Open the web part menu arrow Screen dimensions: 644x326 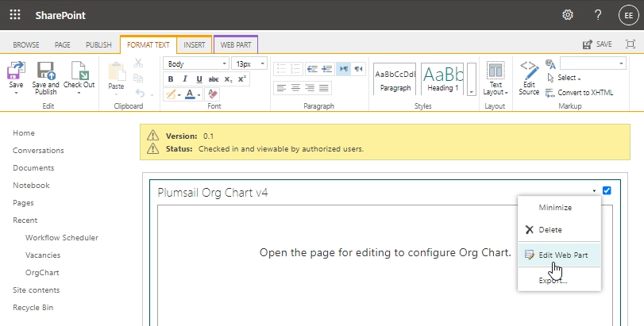point(594,190)
